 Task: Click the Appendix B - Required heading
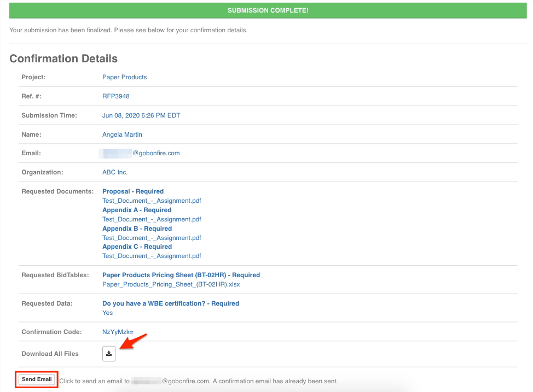137,229
